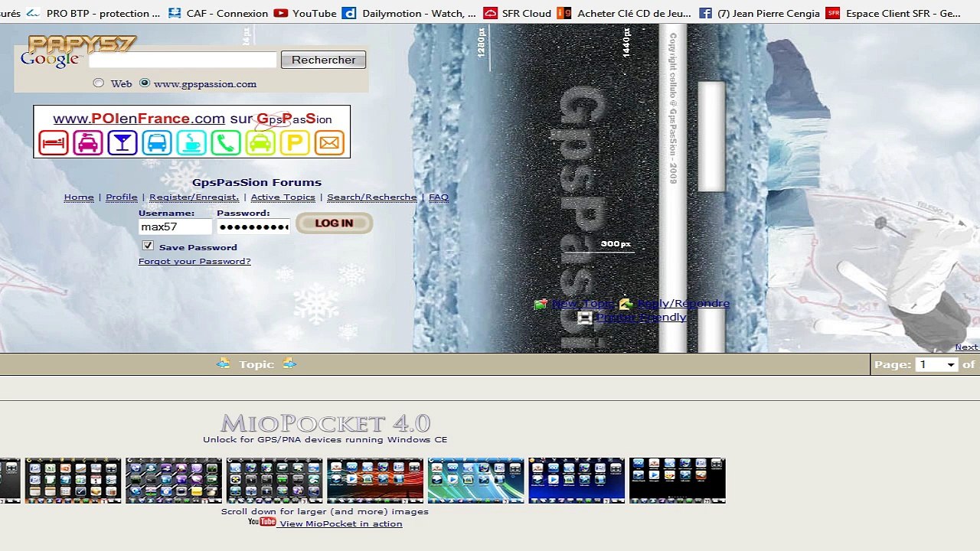Click the blue bus icon
980x551 pixels.
(157, 143)
